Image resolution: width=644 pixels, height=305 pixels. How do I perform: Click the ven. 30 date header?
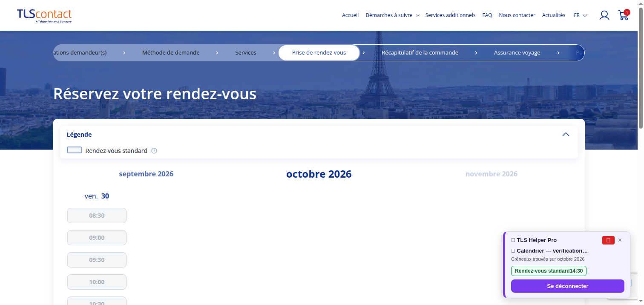[x=97, y=196]
